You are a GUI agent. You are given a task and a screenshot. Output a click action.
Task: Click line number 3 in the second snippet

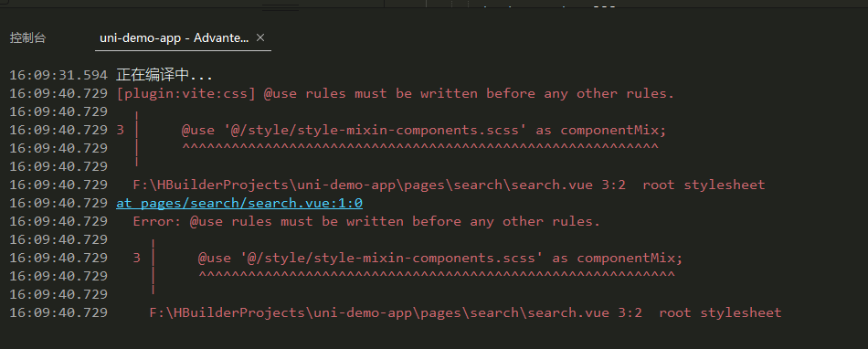tap(137, 259)
